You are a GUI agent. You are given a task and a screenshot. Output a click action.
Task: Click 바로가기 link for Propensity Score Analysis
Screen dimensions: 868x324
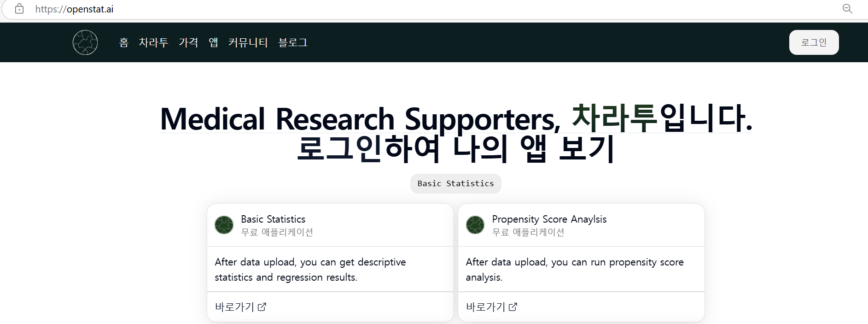(485, 307)
